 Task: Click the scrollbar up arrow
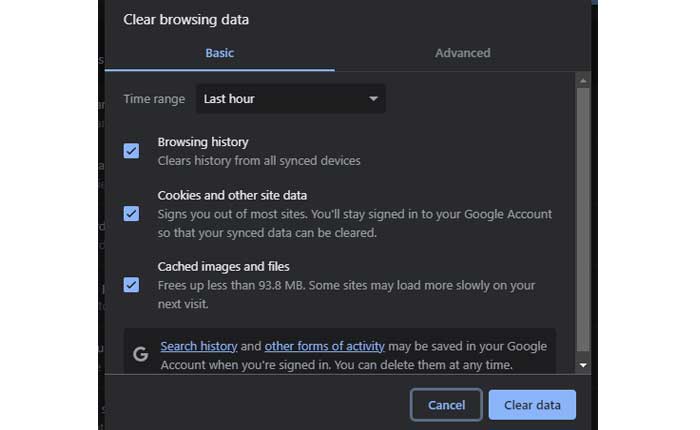[583, 79]
